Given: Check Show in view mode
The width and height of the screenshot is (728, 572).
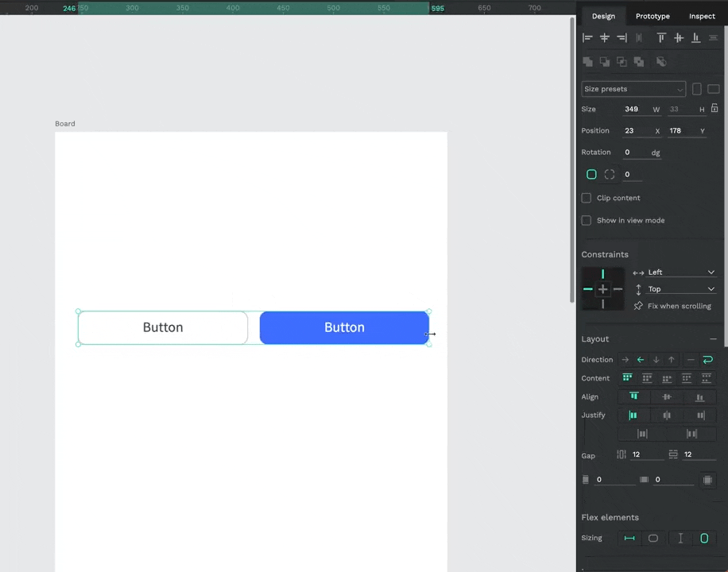Looking at the screenshot, I should click(x=587, y=220).
